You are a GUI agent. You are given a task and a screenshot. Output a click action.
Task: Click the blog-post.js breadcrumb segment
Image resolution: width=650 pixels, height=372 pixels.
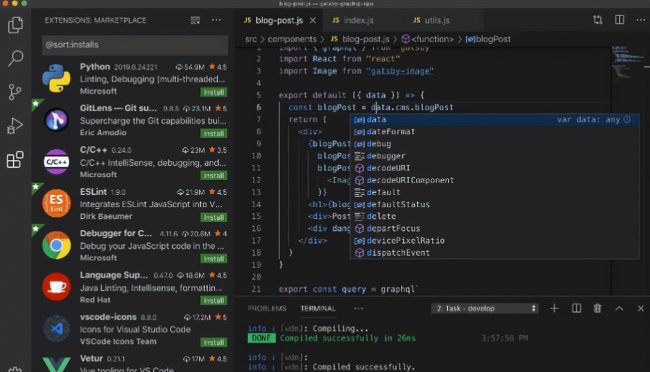(x=360, y=39)
